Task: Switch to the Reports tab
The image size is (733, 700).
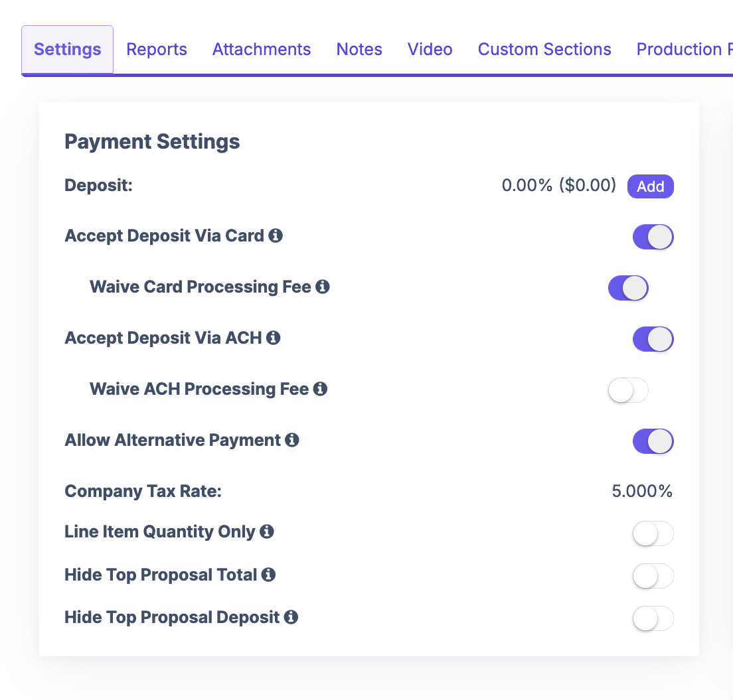Action: 157,50
